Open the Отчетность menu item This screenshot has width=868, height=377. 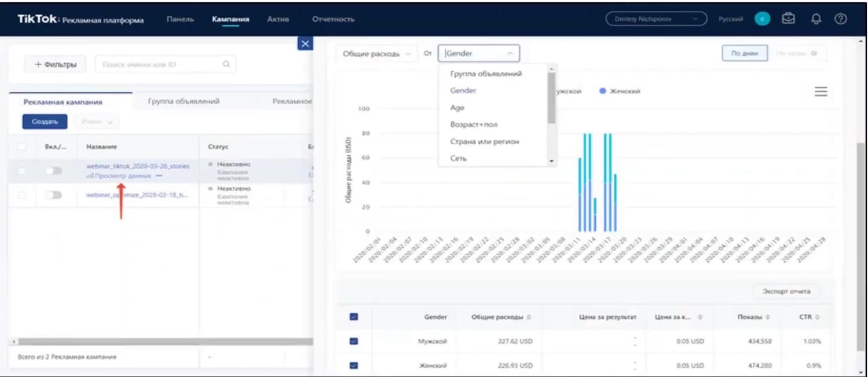click(333, 19)
